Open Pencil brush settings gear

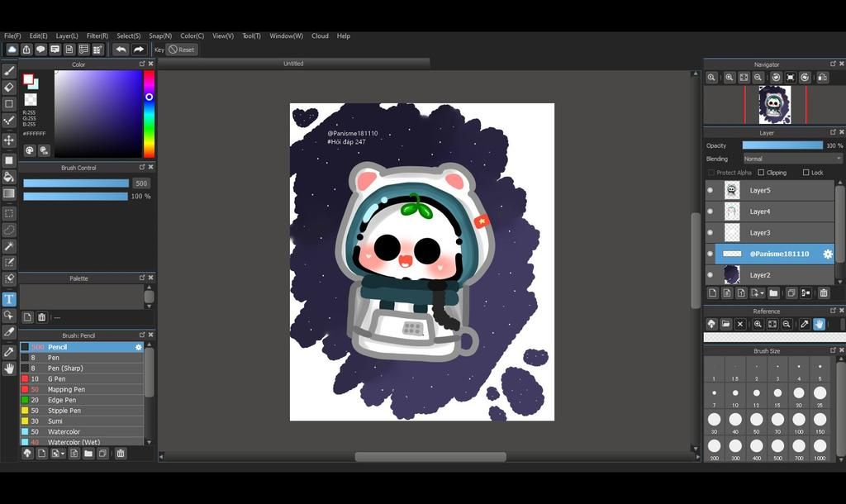[x=139, y=347]
